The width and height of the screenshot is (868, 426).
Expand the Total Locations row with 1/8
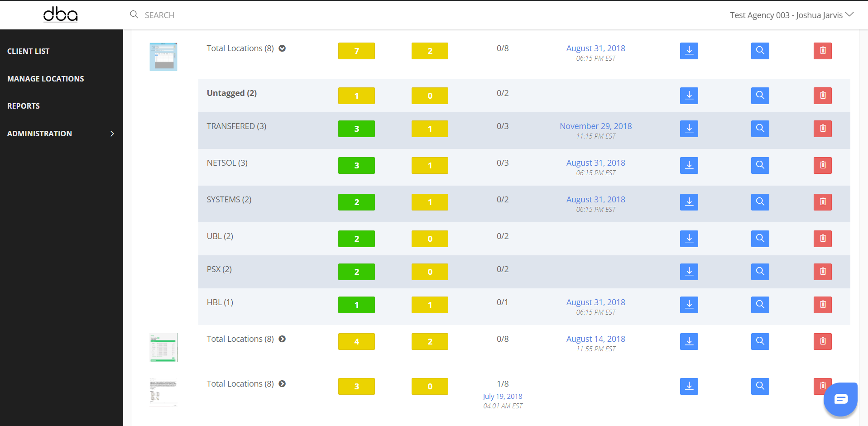click(x=282, y=384)
